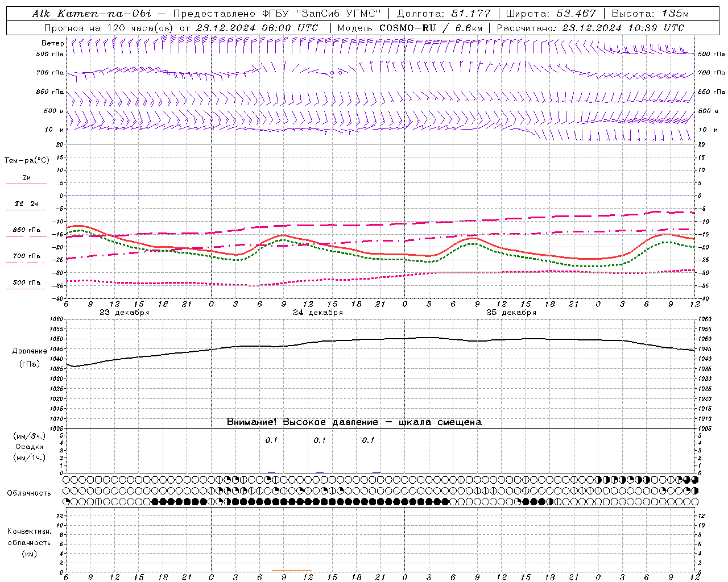Click the Ветер wind panel label
The height and width of the screenshot is (582, 728).
pyautogui.click(x=53, y=43)
